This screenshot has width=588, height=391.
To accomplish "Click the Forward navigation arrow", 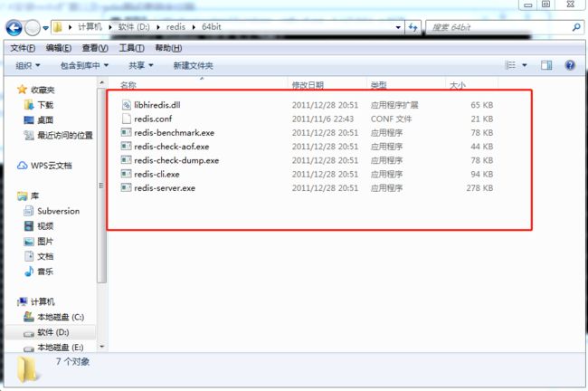I will tap(33, 28).
